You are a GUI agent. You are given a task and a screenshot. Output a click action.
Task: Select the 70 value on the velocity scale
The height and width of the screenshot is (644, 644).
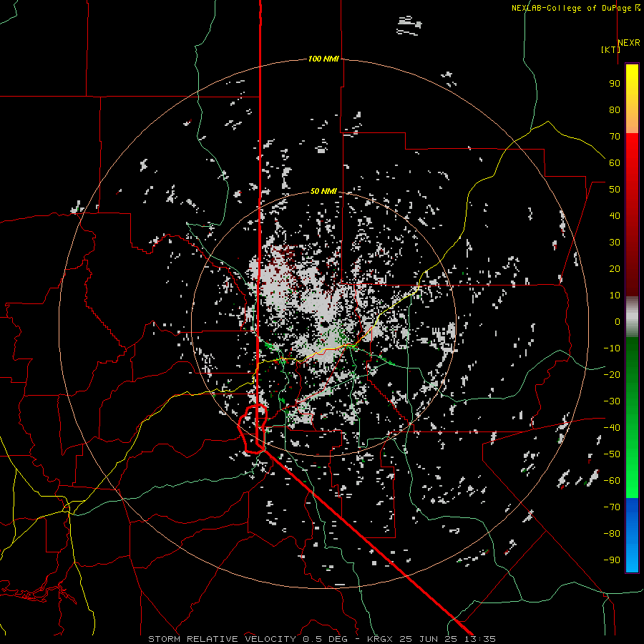tap(615, 137)
